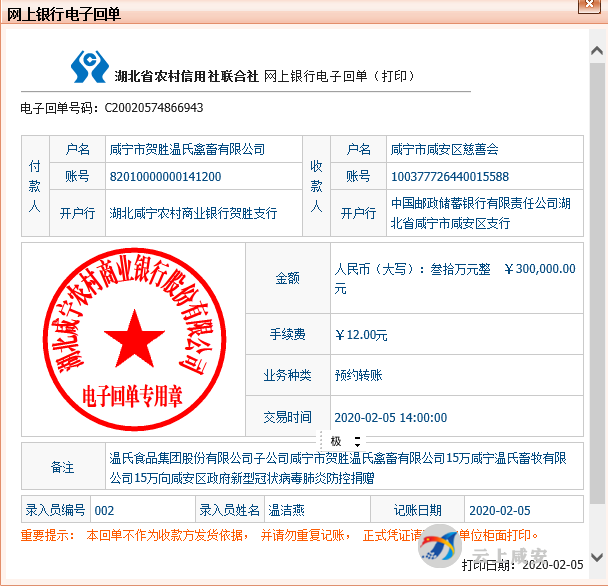Image resolution: width=608 pixels, height=588 pixels.
Task: Select payer name 咸宁市贺胜温氏禽畜有限公司
Action: pos(187,149)
